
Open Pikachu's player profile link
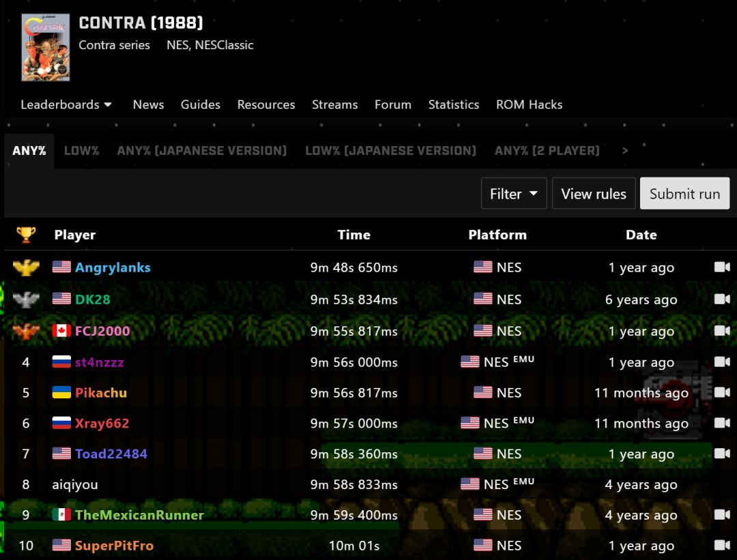click(x=101, y=393)
